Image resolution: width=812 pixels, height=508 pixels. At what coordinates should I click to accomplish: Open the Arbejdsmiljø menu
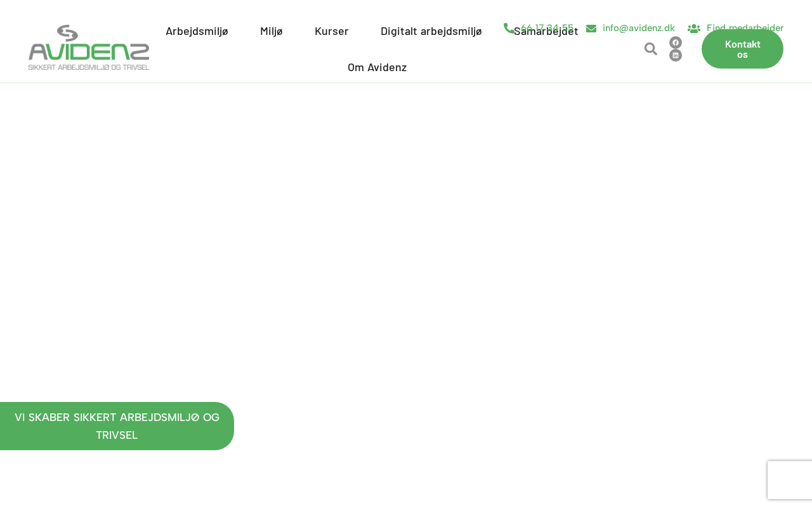tap(197, 31)
